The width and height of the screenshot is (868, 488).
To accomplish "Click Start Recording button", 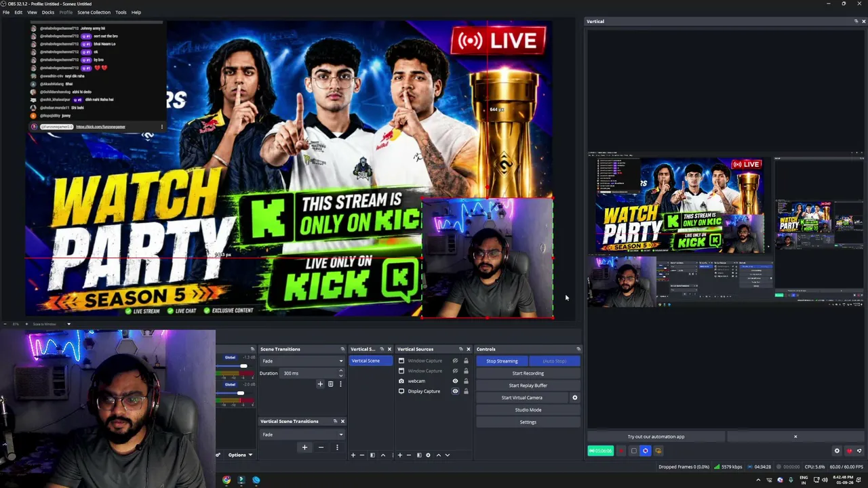I will (528, 373).
